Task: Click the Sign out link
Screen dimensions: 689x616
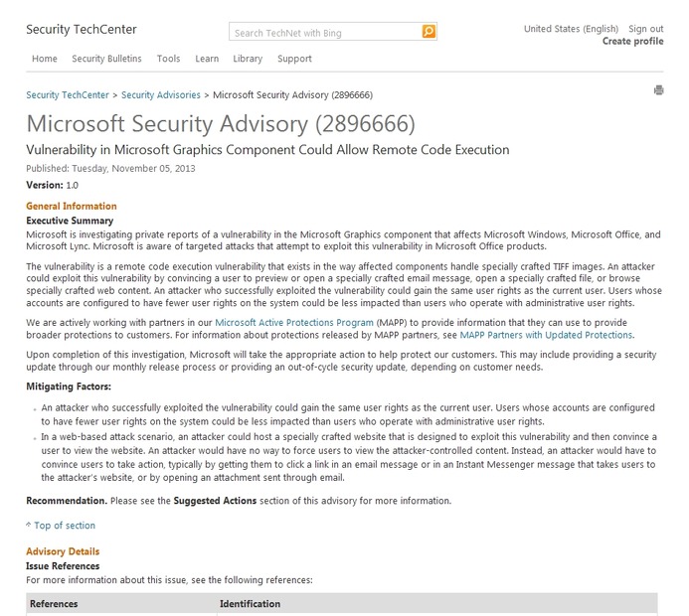Action: pyautogui.click(x=646, y=29)
